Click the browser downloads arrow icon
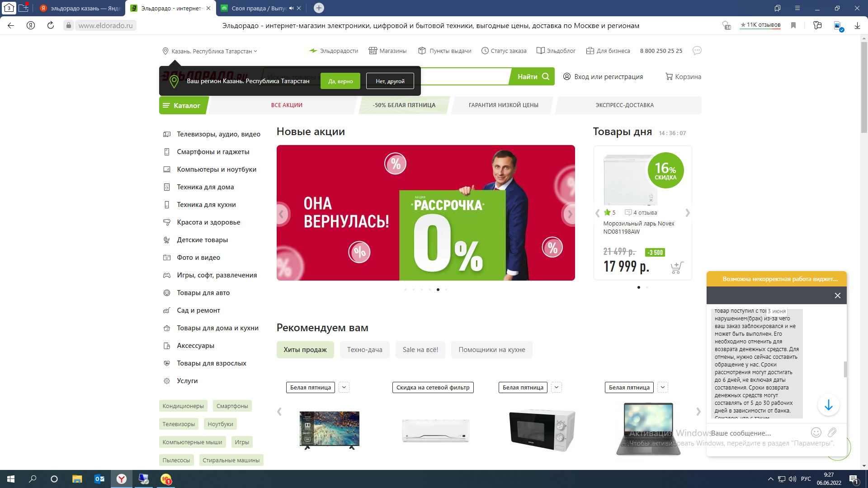868x488 pixels. click(857, 26)
